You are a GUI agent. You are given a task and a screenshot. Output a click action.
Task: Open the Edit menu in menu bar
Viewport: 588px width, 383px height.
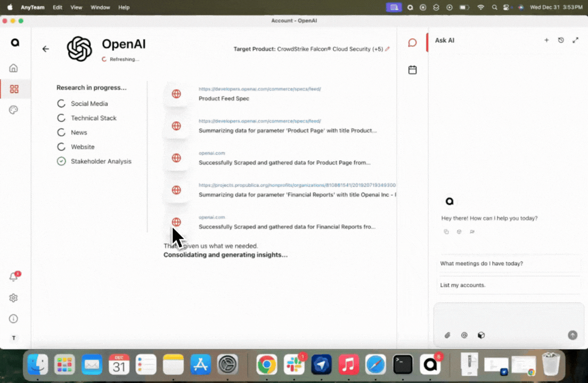click(x=58, y=7)
